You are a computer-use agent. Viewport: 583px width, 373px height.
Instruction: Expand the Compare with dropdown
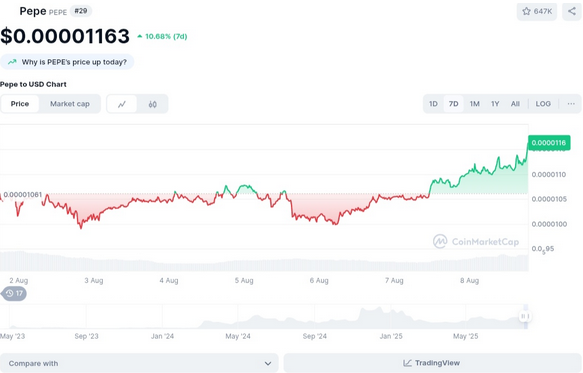[x=139, y=363]
